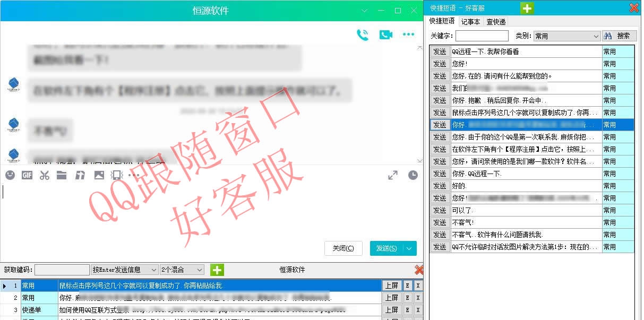Select the phrase '你好.QQ远程一下.'
Viewport: 644px width, 320px height.
click(526, 174)
